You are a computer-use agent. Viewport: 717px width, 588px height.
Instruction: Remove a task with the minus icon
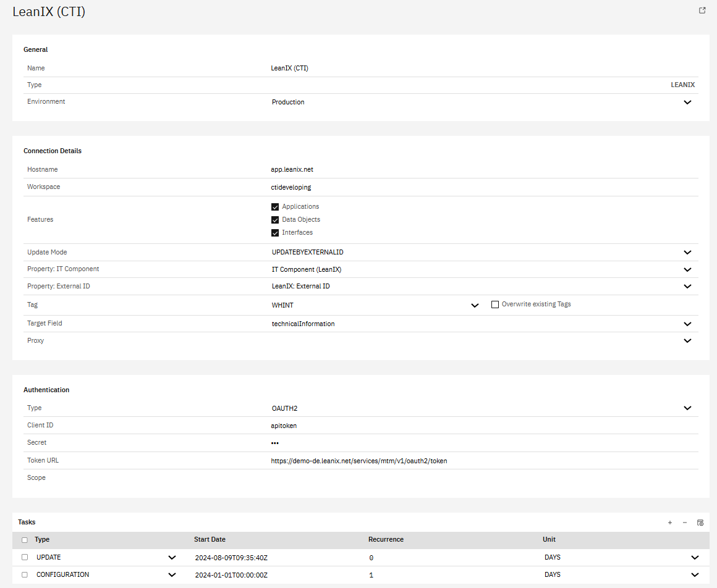(685, 523)
